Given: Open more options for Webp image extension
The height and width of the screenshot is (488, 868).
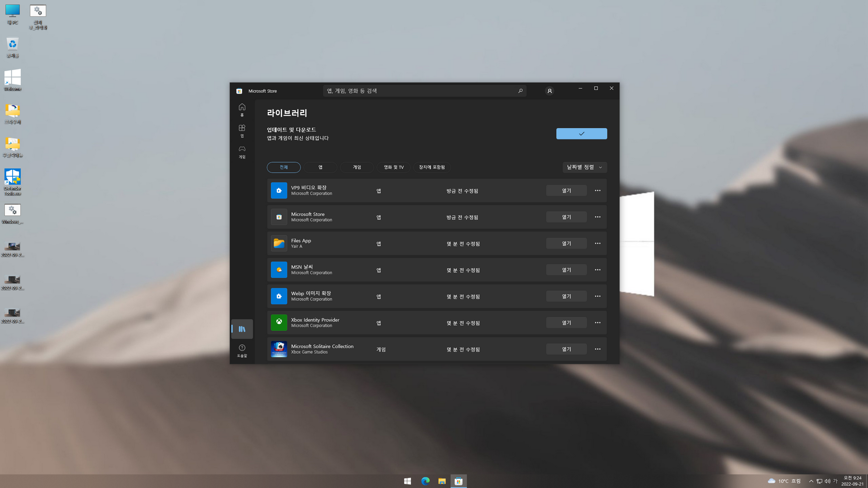Looking at the screenshot, I should click(597, 296).
